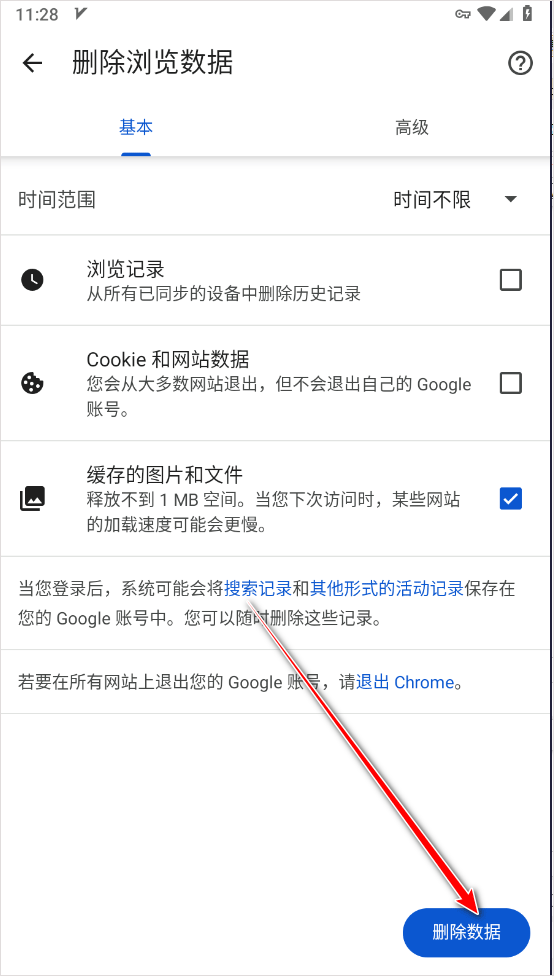The width and height of the screenshot is (554, 976).
Task: Follow the 退出 Chrome link
Action: click(x=405, y=682)
